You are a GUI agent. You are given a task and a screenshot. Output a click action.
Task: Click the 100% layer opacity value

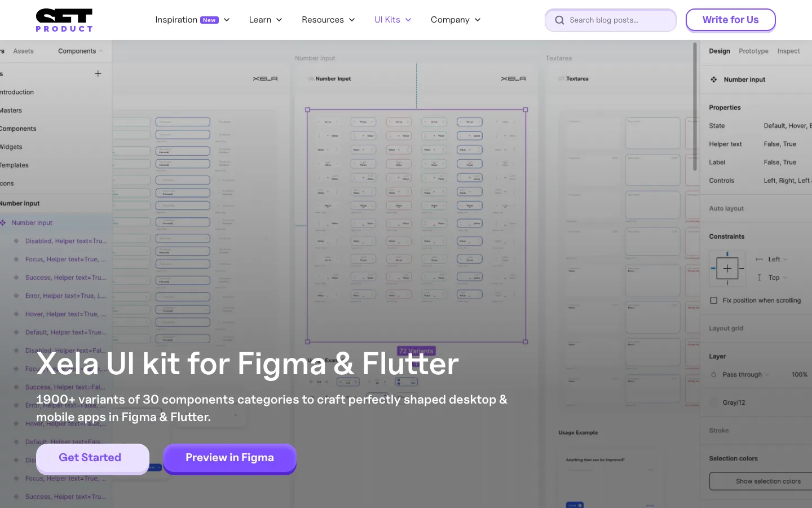pyautogui.click(x=799, y=375)
